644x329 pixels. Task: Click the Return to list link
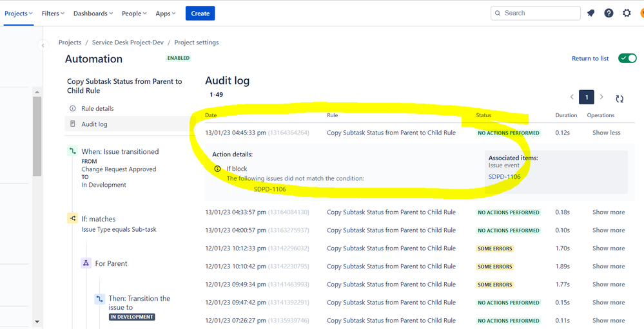590,58
